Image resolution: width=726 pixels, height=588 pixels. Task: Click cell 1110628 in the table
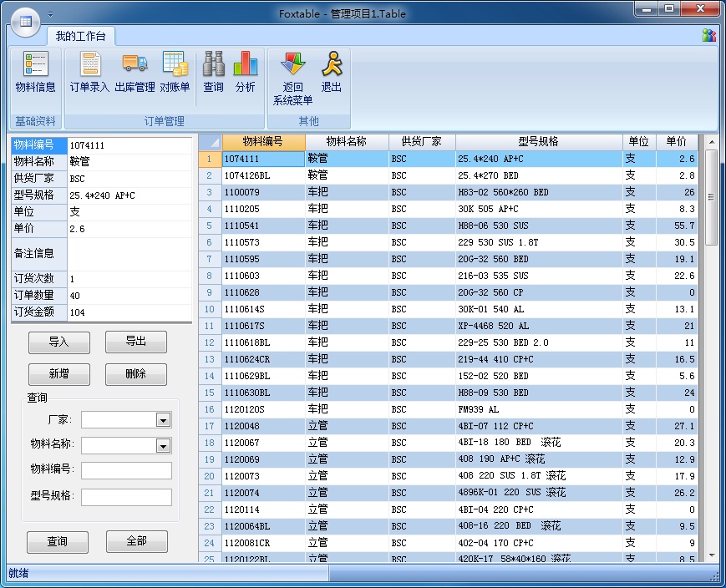click(x=263, y=292)
